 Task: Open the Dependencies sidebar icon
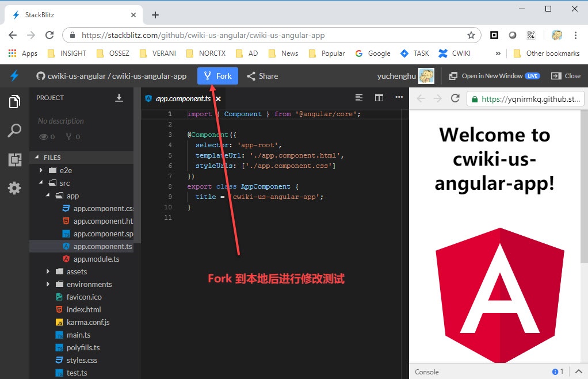pyautogui.click(x=14, y=160)
